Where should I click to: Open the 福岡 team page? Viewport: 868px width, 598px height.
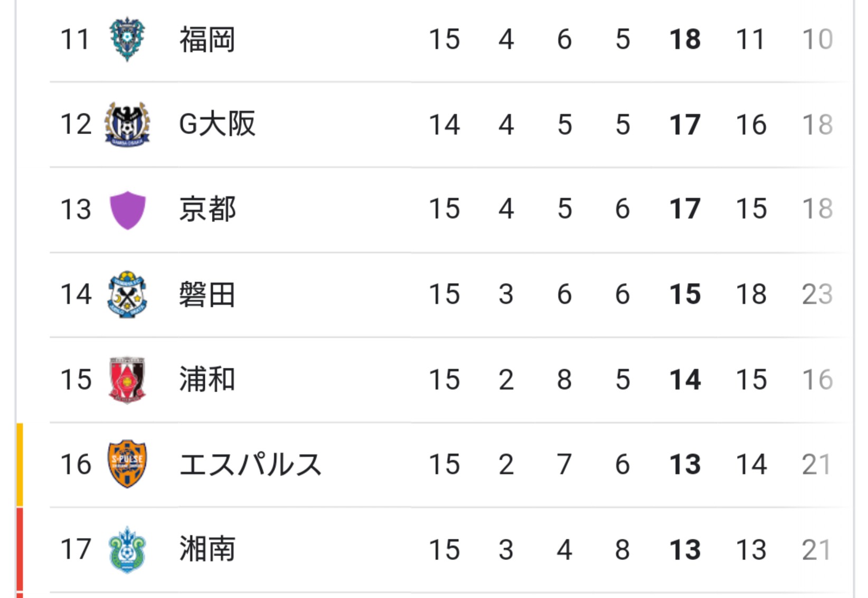tap(207, 40)
